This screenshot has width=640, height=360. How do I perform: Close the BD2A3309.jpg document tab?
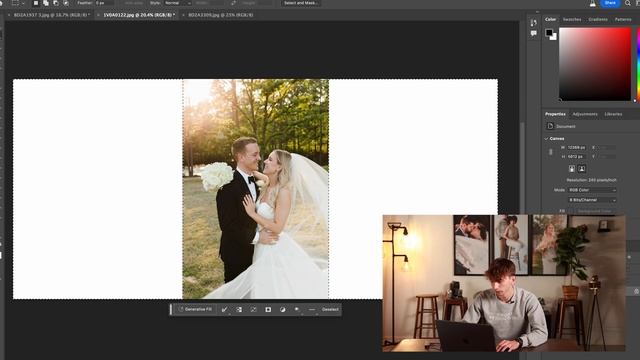coord(183,15)
